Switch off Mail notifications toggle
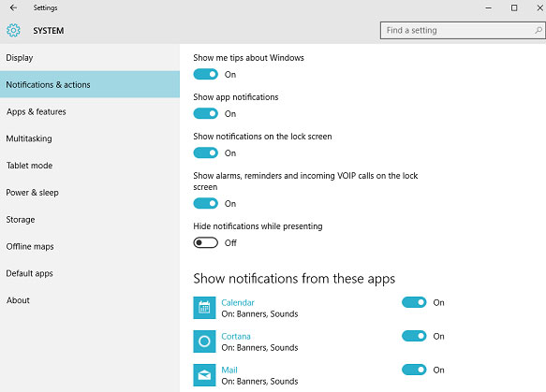The image size is (546, 392). [414, 370]
